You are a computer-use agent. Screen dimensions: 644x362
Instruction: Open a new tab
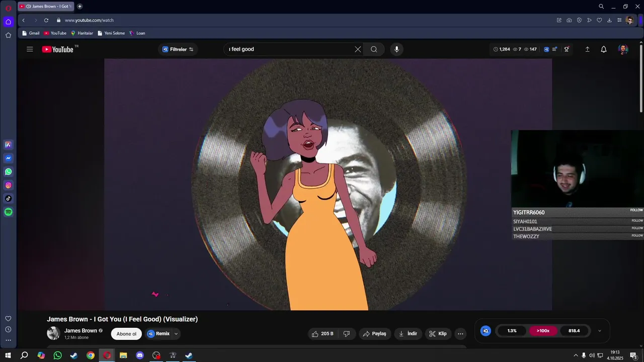[79, 7]
